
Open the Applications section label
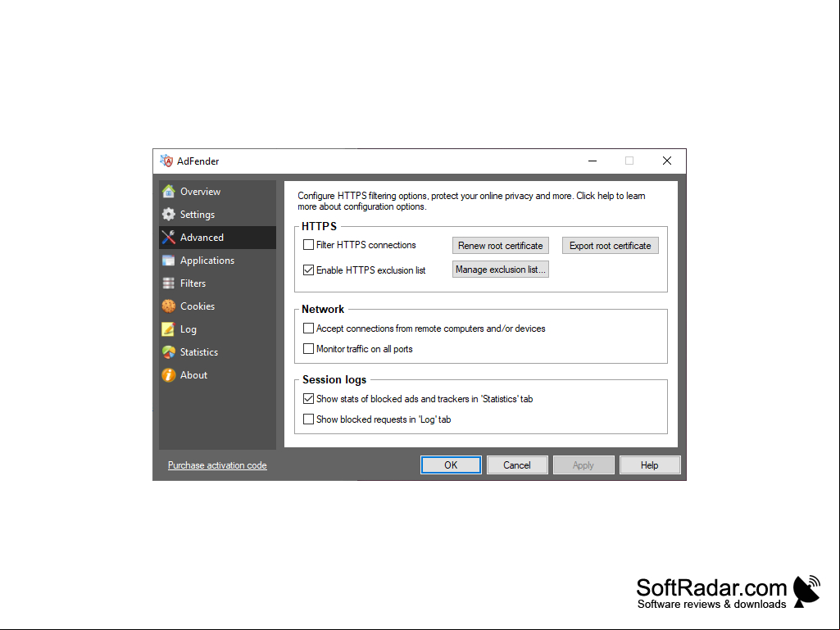207,261
